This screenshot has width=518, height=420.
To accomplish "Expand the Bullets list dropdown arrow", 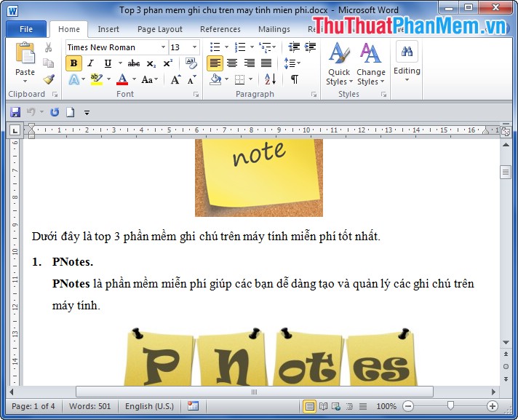I will (227, 47).
